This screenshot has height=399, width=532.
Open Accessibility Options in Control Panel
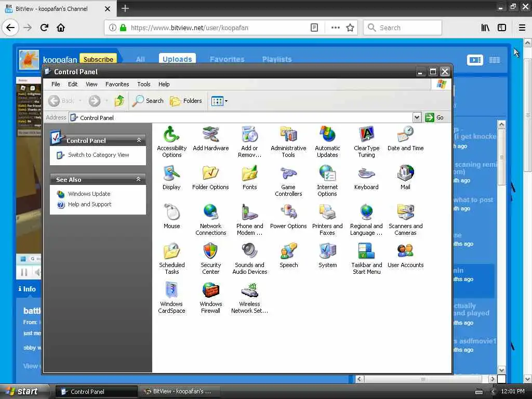point(171,142)
